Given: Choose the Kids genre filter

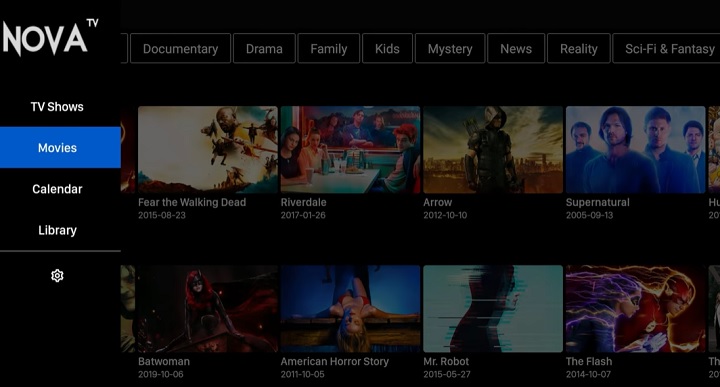Looking at the screenshot, I should (x=387, y=48).
